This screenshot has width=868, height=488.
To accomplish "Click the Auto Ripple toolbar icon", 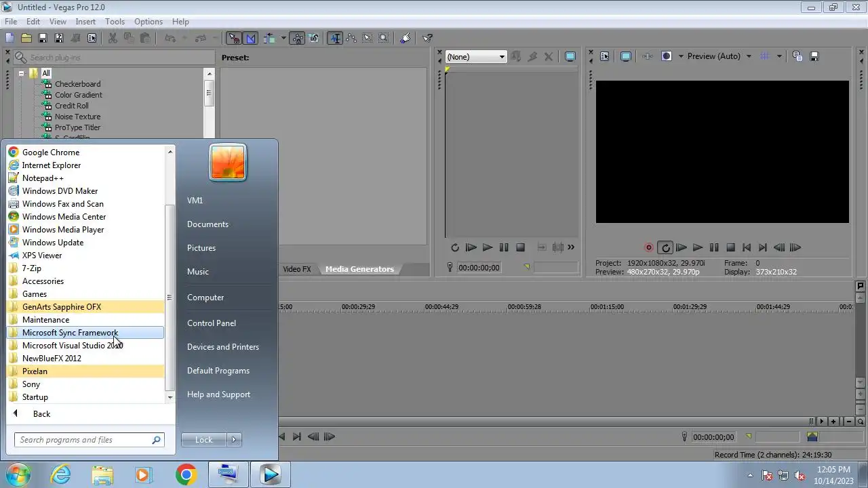I will click(269, 39).
